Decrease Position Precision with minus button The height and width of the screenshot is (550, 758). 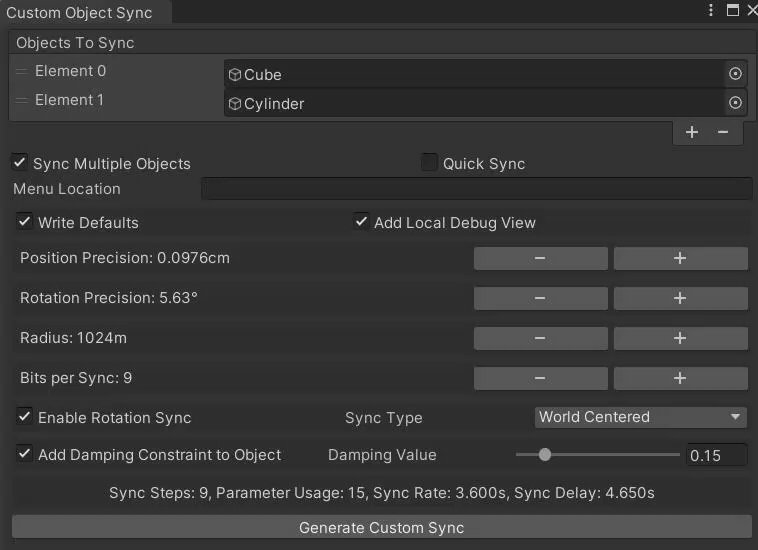point(540,258)
